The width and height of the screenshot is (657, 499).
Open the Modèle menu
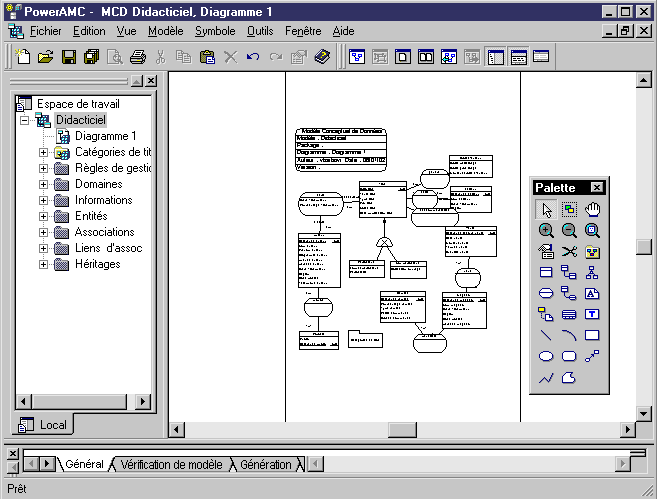(x=166, y=31)
